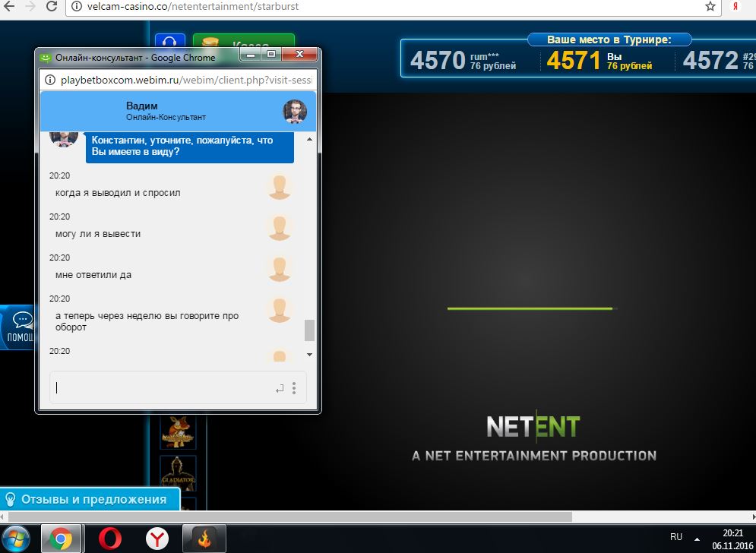Open Отзывы и предложения feedback tab
The image size is (756, 553).
(x=90, y=499)
